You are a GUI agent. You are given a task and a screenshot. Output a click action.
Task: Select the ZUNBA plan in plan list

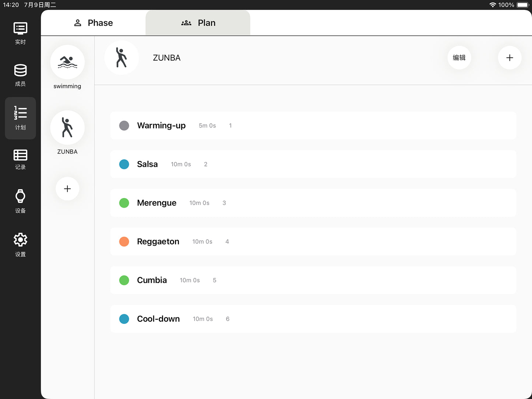(67, 128)
